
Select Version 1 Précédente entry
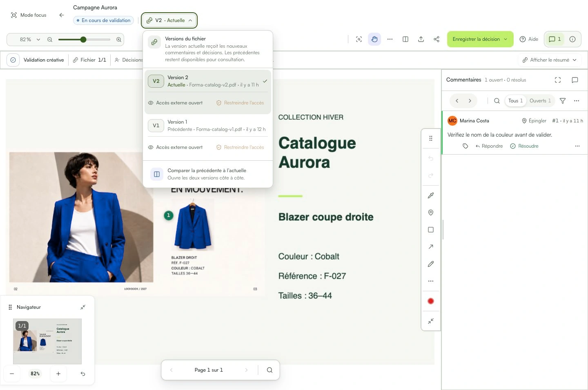(207, 126)
